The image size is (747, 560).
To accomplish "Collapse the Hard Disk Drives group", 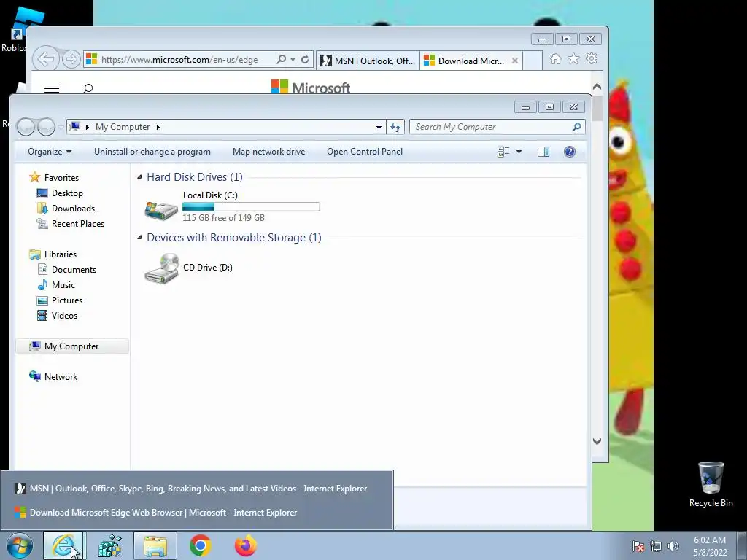I will point(139,176).
